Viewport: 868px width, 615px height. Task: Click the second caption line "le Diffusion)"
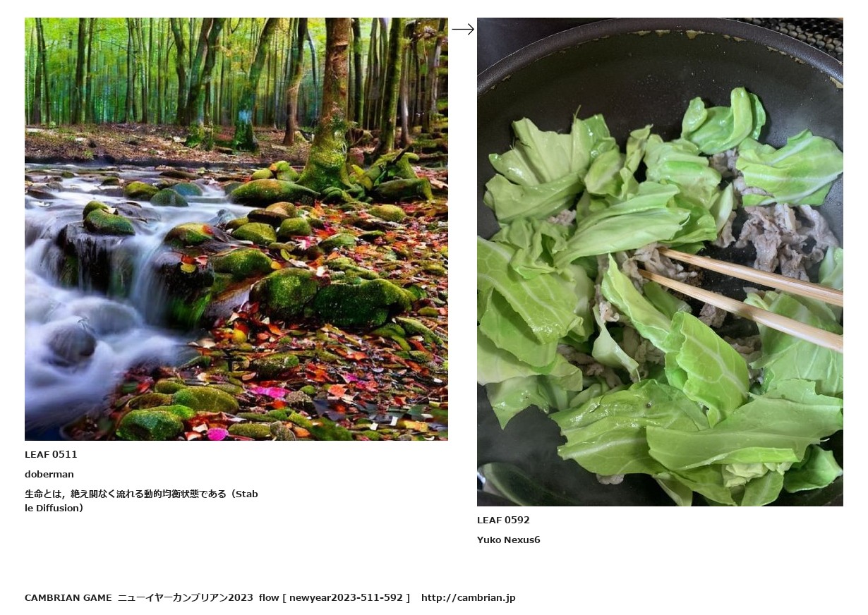54,508
